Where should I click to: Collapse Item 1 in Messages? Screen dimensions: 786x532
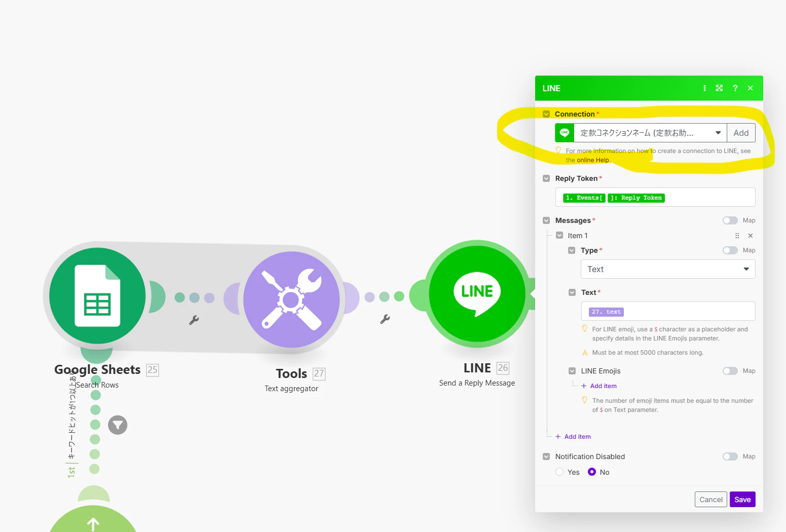tap(559, 235)
